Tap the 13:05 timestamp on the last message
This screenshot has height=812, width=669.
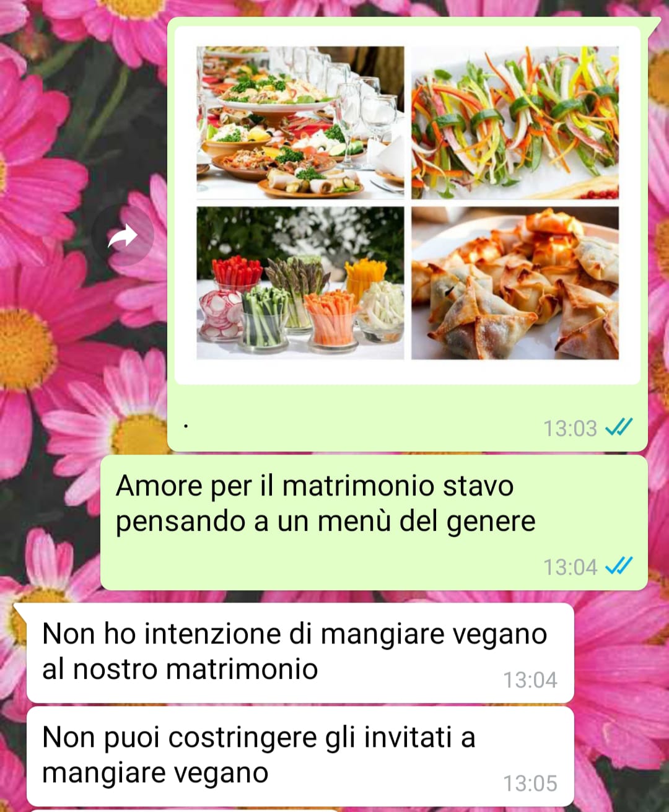pyautogui.click(x=530, y=784)
